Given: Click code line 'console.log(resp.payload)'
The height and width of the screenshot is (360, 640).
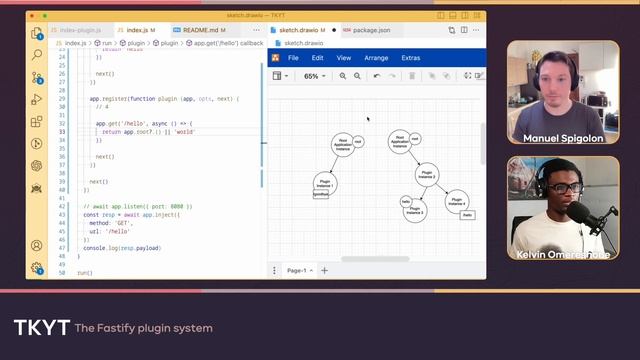Looking at the screenshot, I should pyautogui.click(x=122, y=248).
